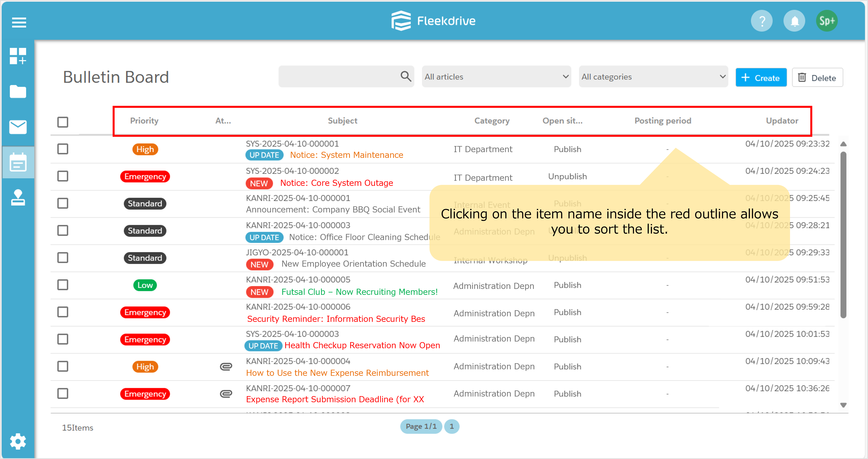The height and width of the screenshot is (459, 868).
Task: Sort by the Updator column header
Action: pos(782,121)
